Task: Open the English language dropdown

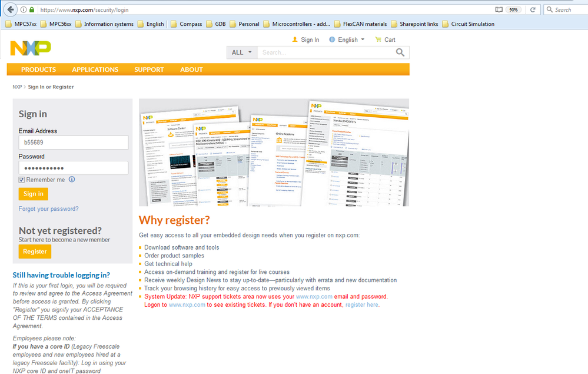Action: pyautogui.click(x=347, y=40)
